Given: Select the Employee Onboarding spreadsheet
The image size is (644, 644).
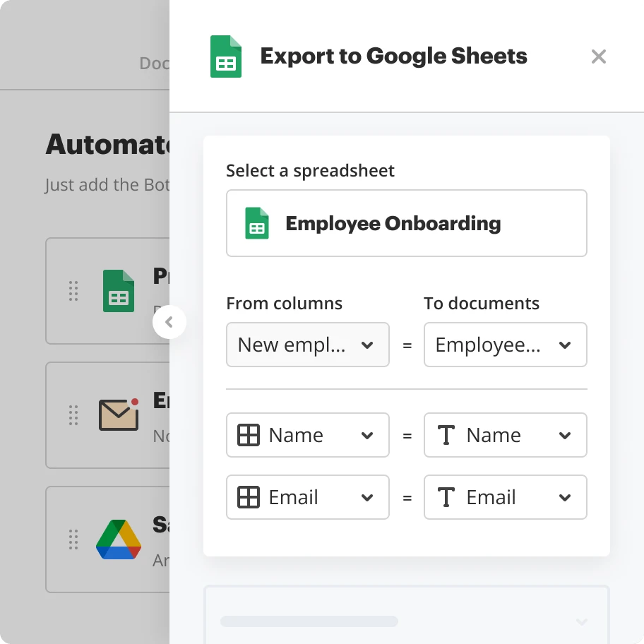Looking at the screenshot, I should point(407,223).
